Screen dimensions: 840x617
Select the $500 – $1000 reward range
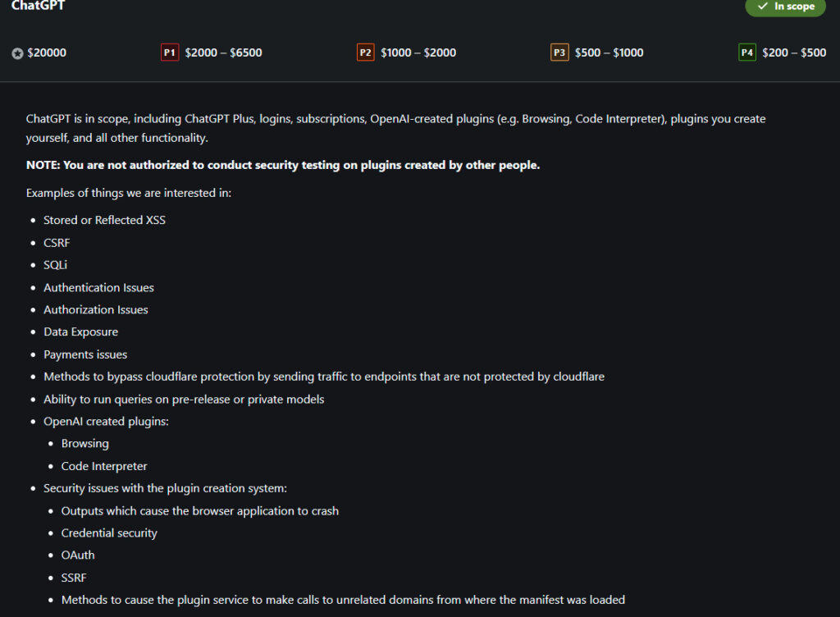pyautogui.click(x=609, y=53)
